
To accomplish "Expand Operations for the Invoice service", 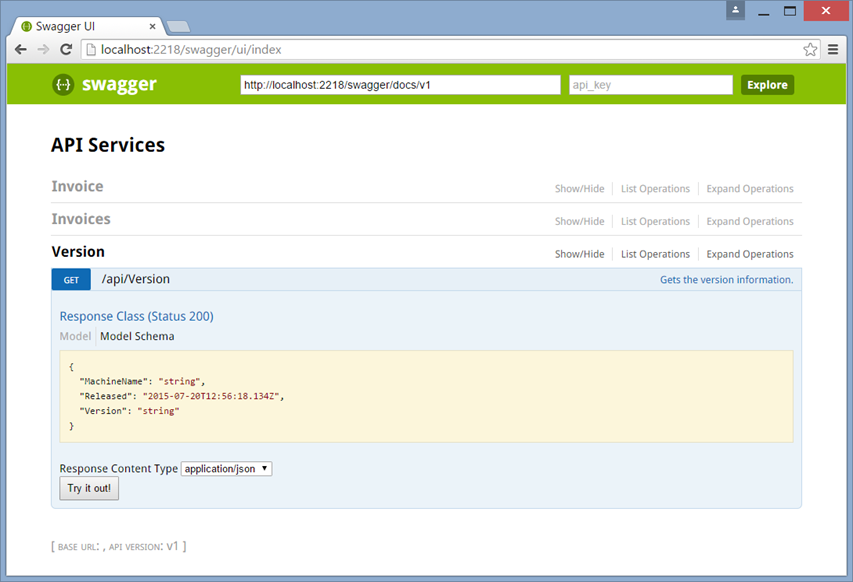I will tap(749, 189).
